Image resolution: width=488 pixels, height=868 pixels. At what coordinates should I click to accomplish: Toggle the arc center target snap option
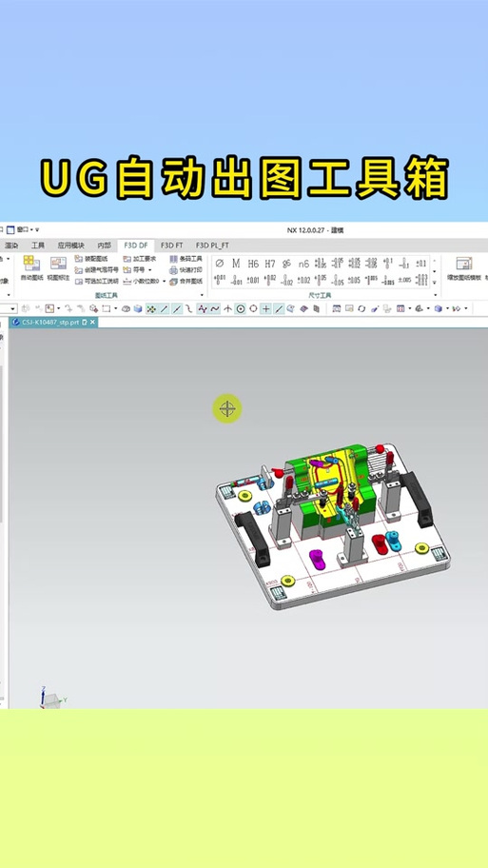pos(241,309)
